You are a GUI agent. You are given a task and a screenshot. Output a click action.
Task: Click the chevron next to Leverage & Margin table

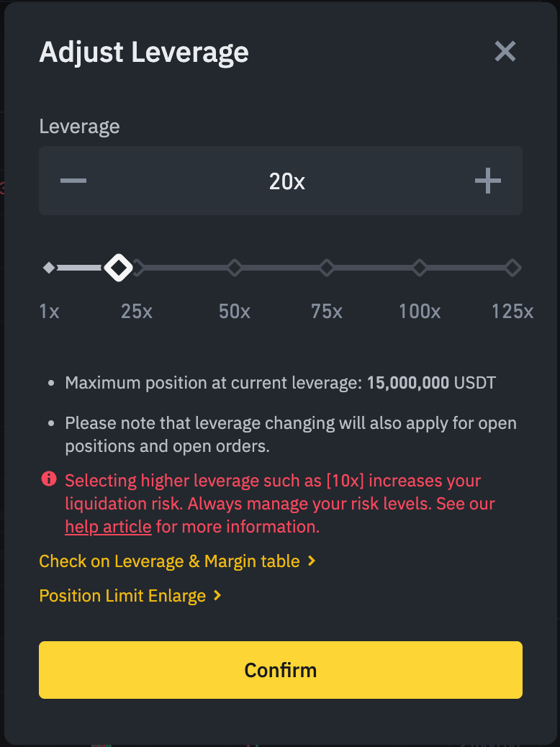click(312, 561)
